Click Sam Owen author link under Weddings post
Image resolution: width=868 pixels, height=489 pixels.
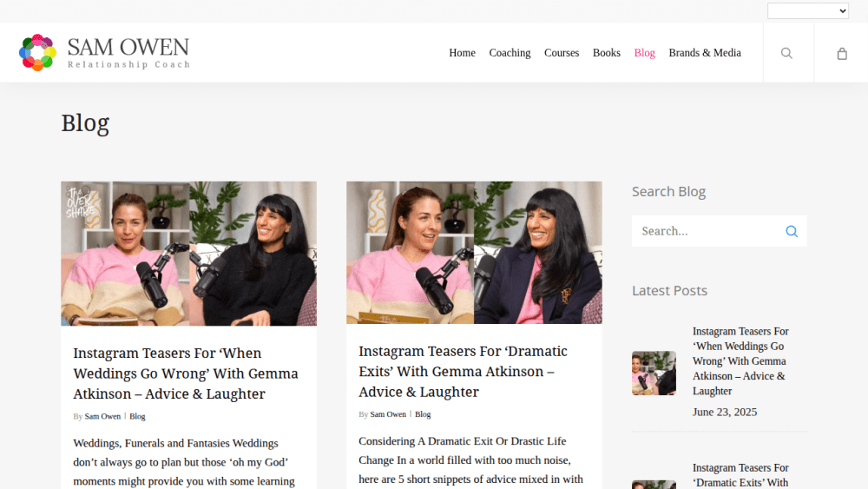tap(102, 416)
